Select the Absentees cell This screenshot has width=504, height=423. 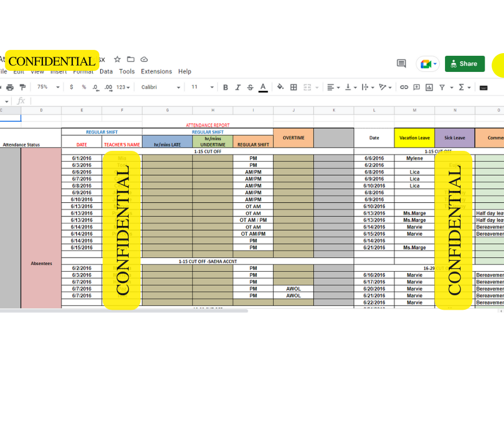tap(41, 228)
